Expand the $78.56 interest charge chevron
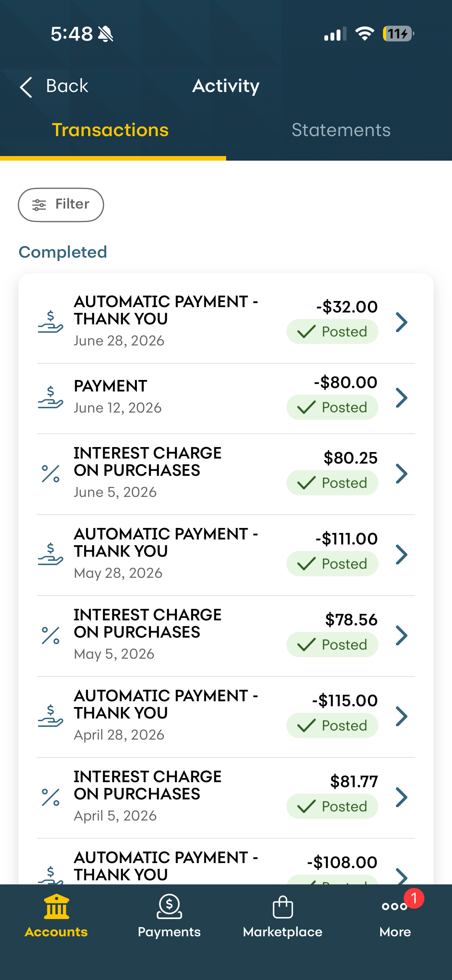Image resolution: width=452 pixels, height=980 pixels. click(401, 635)
